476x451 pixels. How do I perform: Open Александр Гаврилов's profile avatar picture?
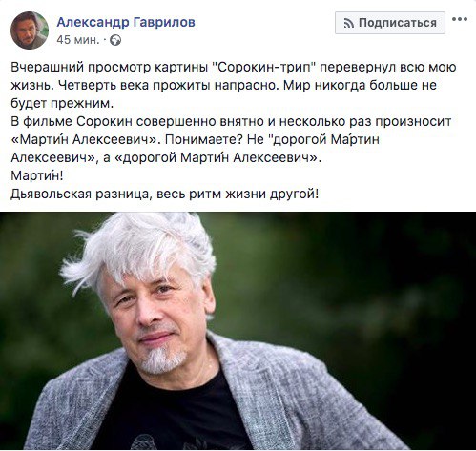point(30,31)
